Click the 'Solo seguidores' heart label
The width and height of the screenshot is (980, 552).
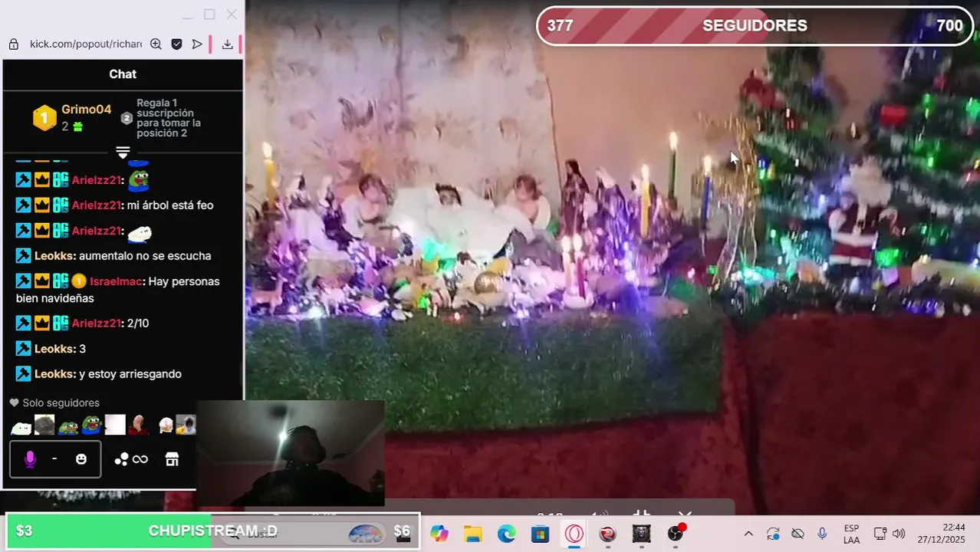54,403
